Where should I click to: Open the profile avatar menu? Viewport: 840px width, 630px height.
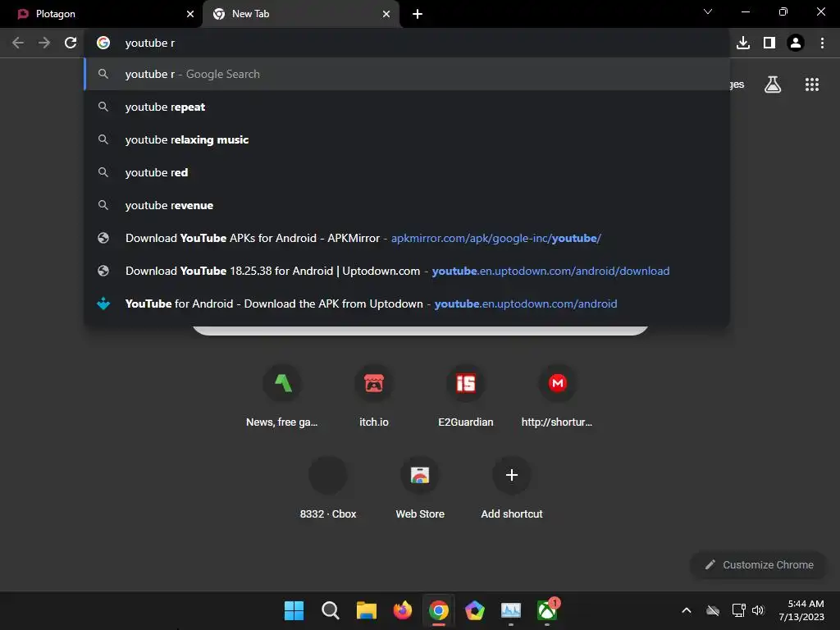pyautogui.click(x=796, y=43)
